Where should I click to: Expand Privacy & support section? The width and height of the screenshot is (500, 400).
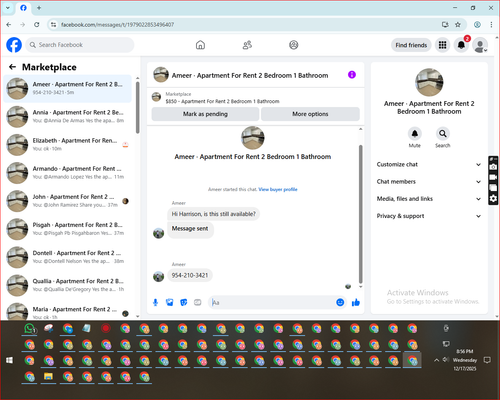click(x=429, y=216)
